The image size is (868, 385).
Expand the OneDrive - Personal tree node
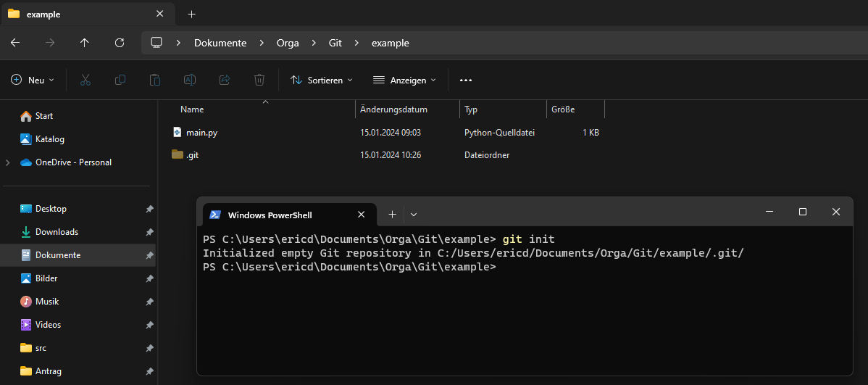[x=8, y=162]
